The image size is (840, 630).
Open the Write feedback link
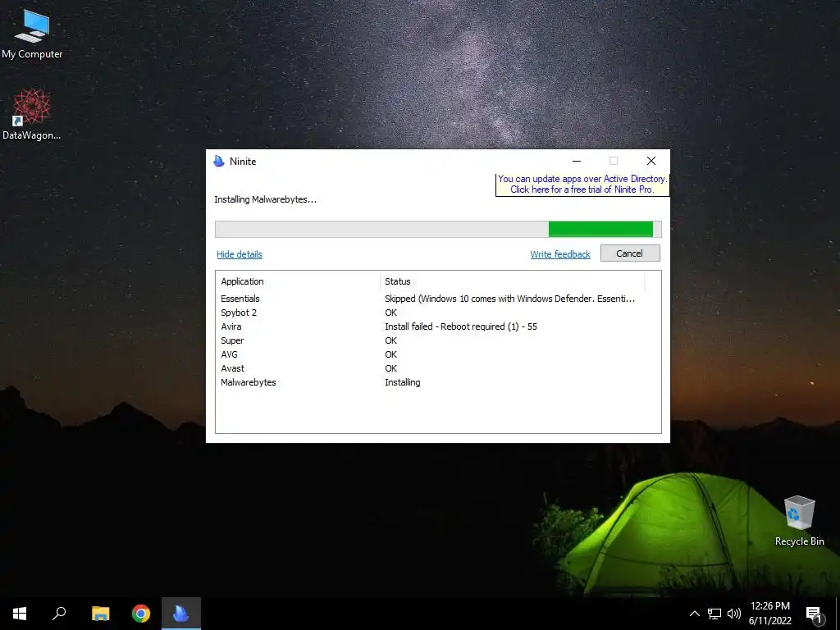click(560, 254)
